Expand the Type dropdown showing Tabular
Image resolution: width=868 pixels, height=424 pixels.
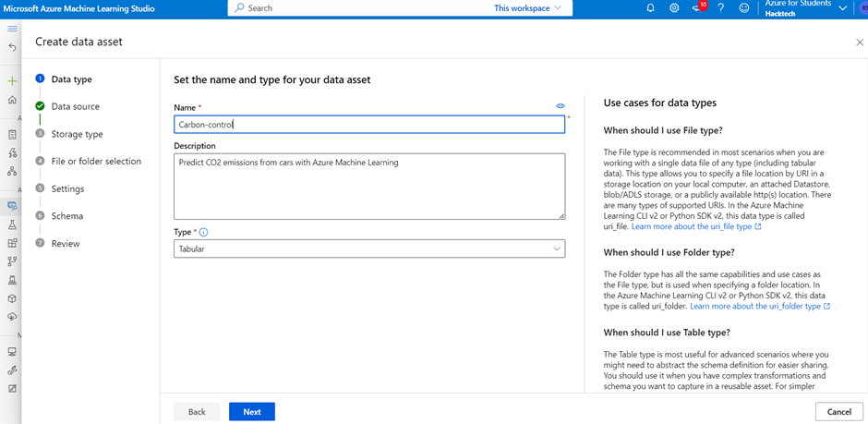pos(369,248)
